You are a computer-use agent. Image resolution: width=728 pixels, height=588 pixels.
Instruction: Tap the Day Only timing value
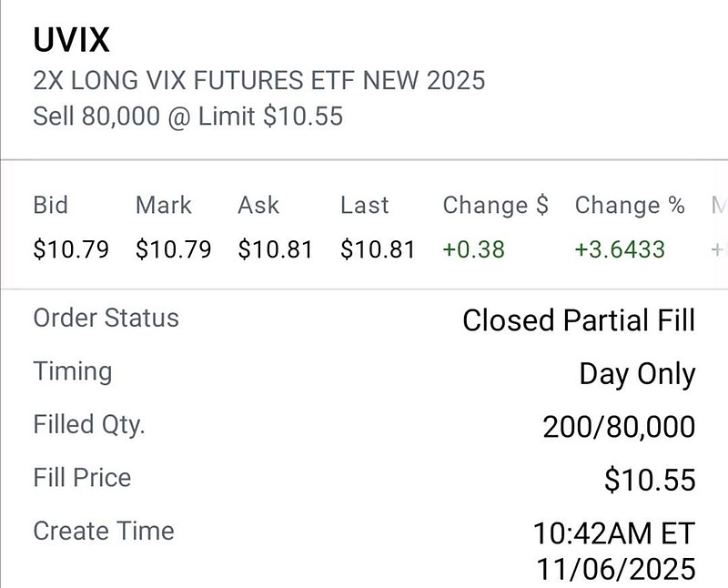tap(637, 374)
